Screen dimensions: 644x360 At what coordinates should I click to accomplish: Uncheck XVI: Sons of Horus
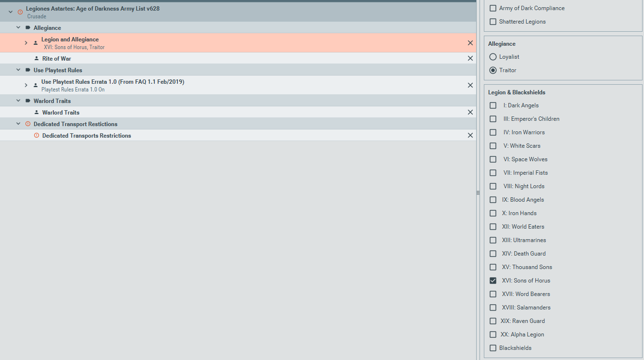pos(493,281)
